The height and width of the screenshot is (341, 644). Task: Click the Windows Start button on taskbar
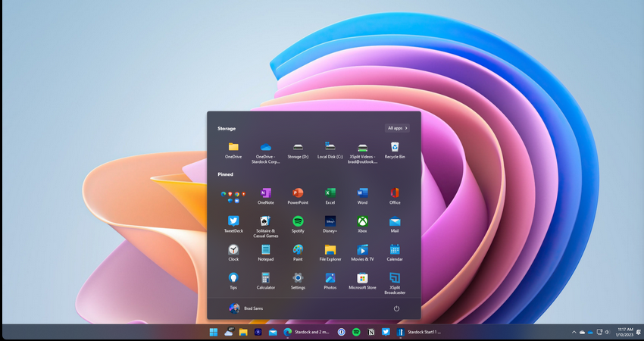pyautogui.click(x=214, y=332)
